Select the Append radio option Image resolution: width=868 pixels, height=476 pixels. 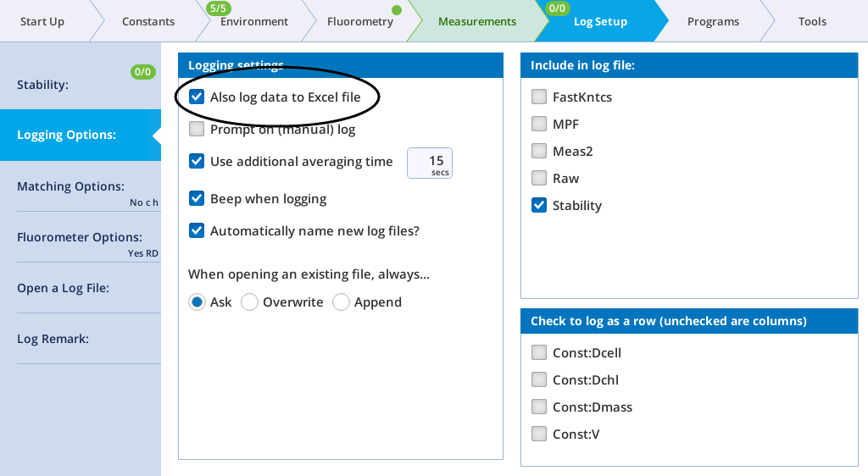(x=341, y=302)
